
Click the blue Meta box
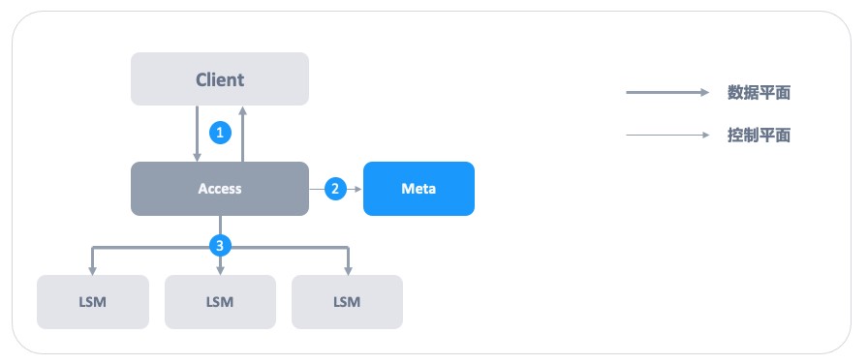tap(418, 189)
